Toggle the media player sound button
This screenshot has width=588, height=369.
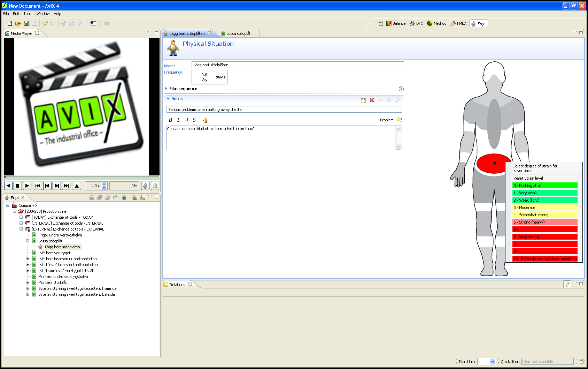click(x=145, y=186)
